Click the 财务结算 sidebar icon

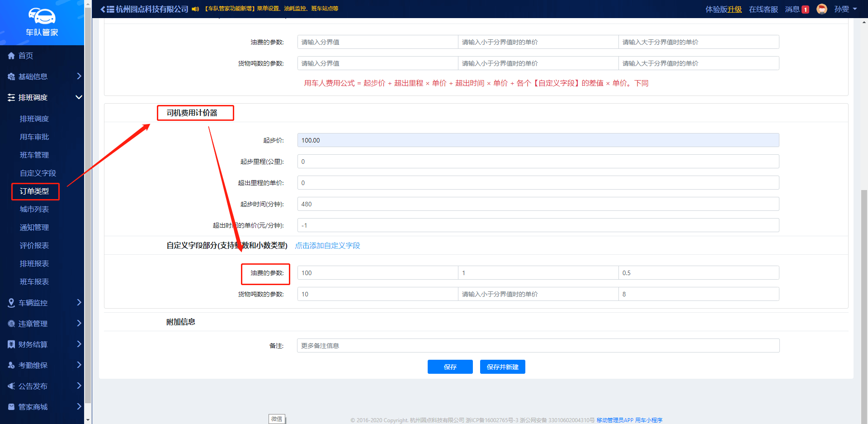(x=11, y=344)
